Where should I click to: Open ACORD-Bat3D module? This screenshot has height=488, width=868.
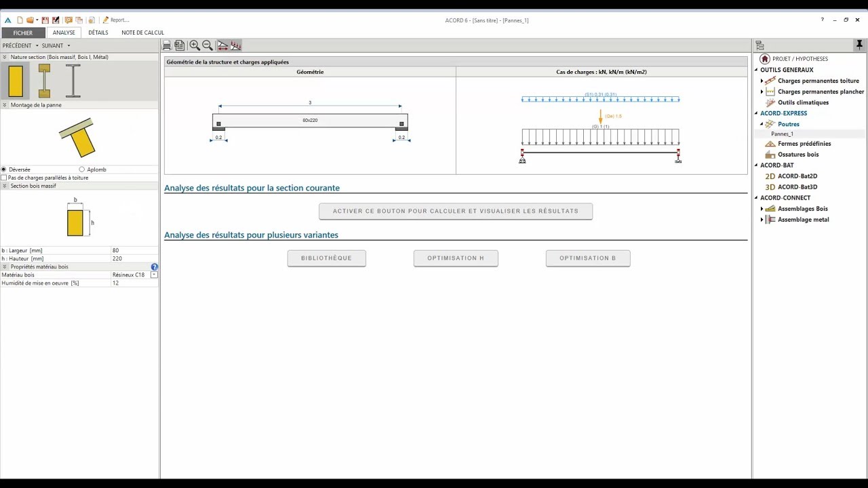pyautogui.click(x=797, y=187)
